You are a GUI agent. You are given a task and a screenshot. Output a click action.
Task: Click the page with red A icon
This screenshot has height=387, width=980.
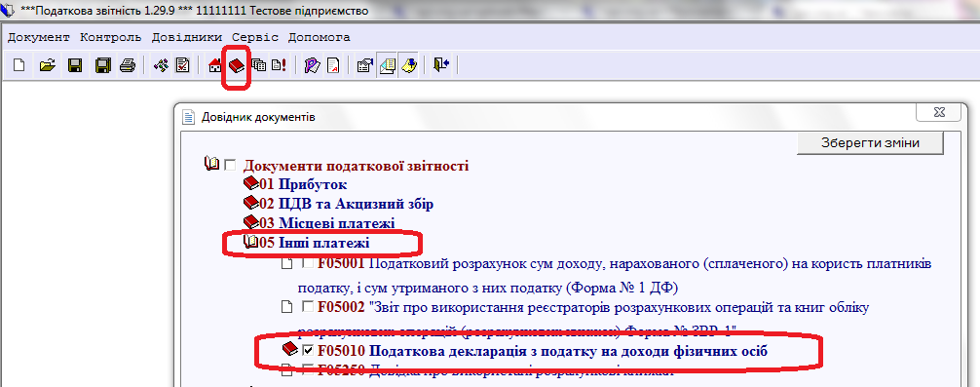click(333, 65)
